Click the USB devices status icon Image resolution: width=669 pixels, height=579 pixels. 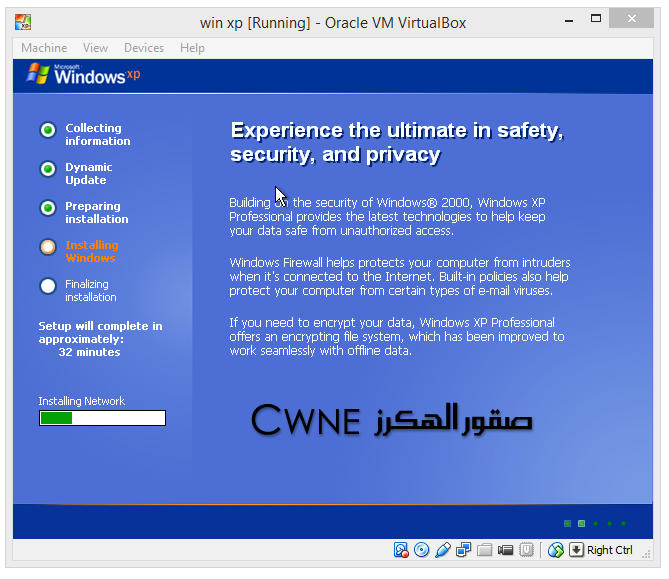click(x=442, y=550)
